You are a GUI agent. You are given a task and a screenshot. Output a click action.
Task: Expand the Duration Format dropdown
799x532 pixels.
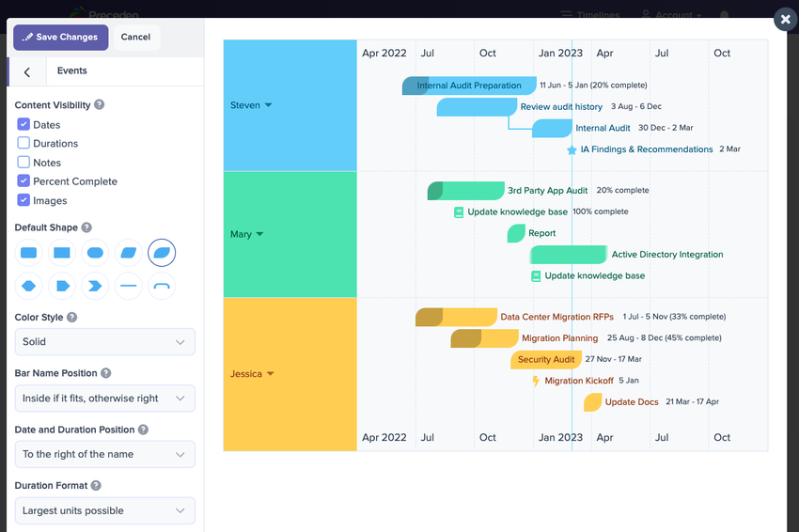tap(104, 511)
